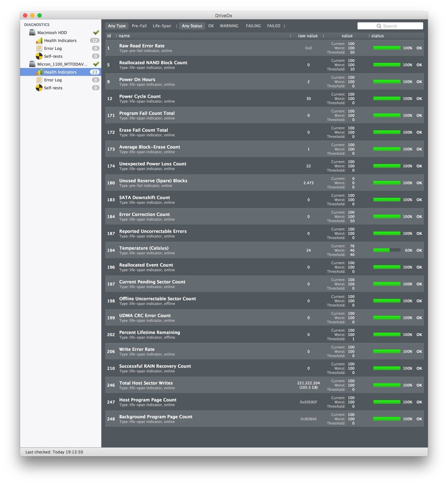Select Average Block-Erase Count row
This screenshot has width=448, height=485.
pos(264,149)
